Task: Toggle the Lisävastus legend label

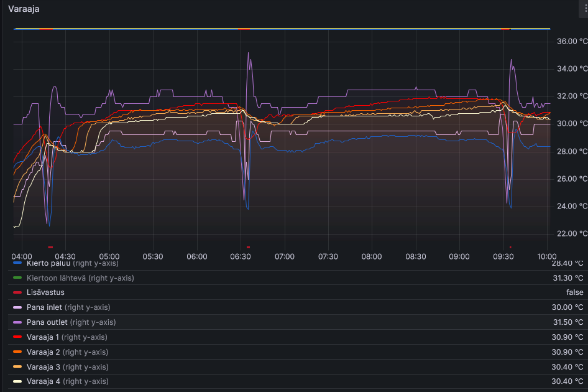Action: point(45,292)
